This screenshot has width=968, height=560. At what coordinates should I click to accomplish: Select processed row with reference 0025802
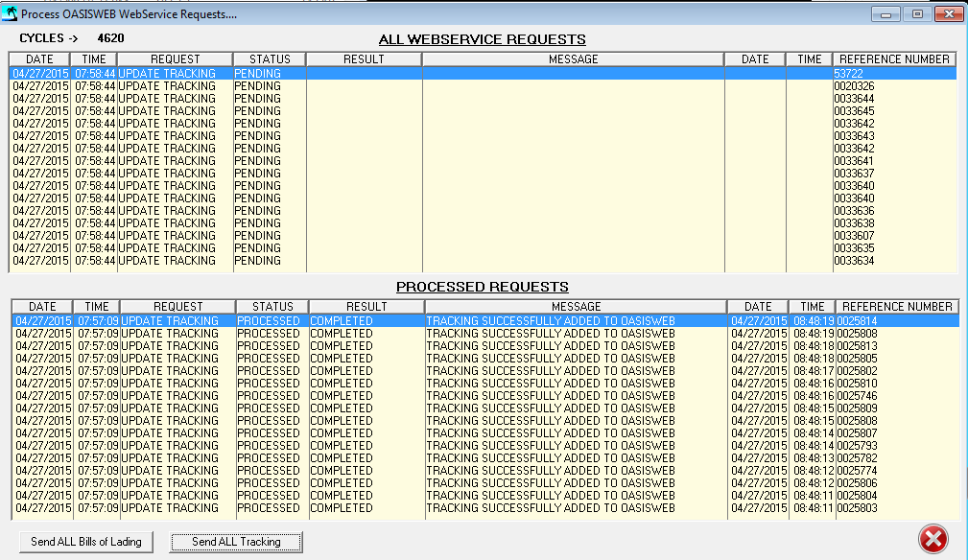tap(485, 371)
